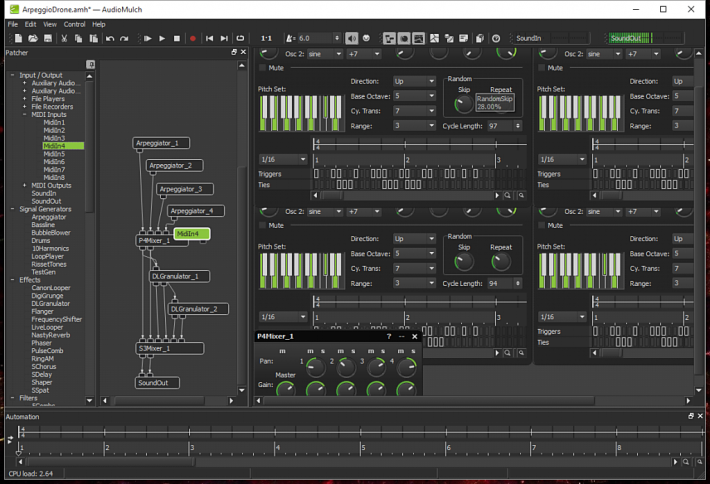Click the Master Gain knob in P4Mixer_1
Image resolution: width=710 pixels, height=484 pixels.
[x=286, y=389]
